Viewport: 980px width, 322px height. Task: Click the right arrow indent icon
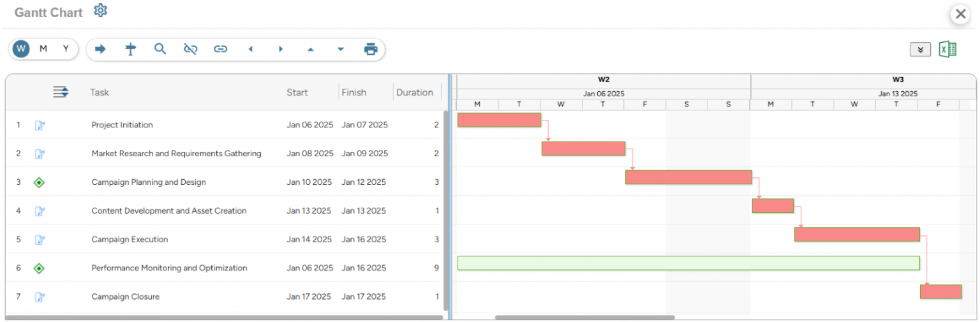(x=100, y=49)
